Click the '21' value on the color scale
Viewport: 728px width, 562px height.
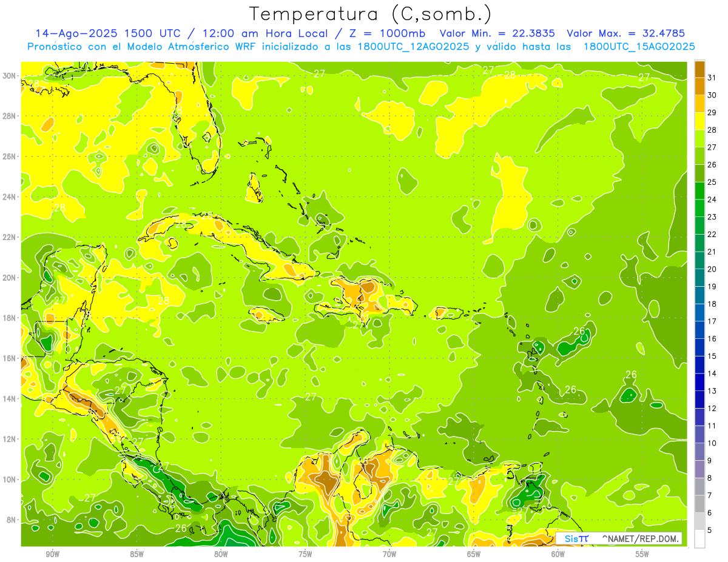pos(712,252)
